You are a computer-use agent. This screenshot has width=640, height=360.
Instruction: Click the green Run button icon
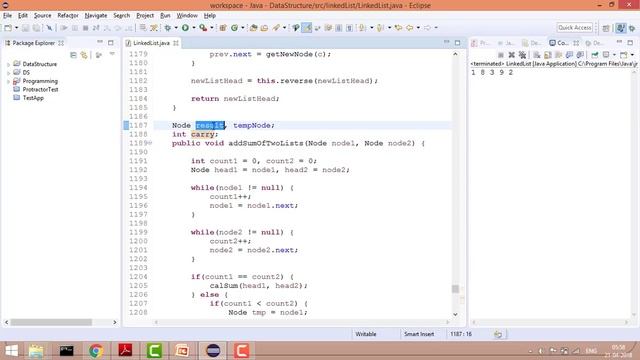pyautogui.click(x=185, y=28)
